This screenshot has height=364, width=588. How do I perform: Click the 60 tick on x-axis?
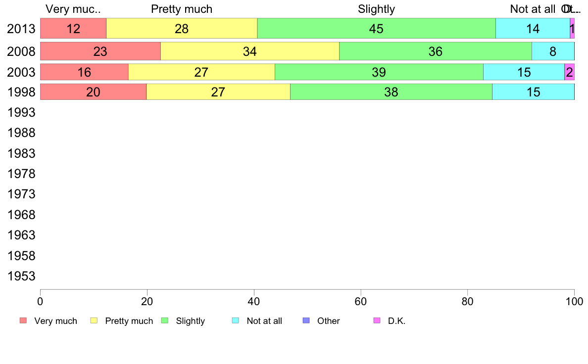click(x=360, y=301)
